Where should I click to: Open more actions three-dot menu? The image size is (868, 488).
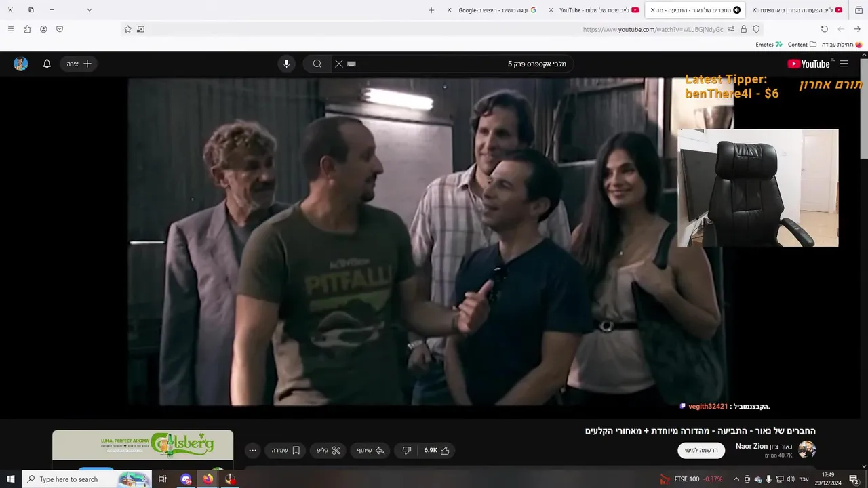point(252,450)
